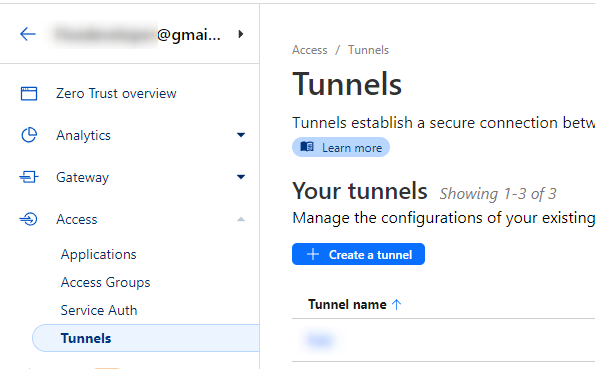Select Service Auth menu item
This screenshot has width=595, height=369.
tap(99, 310)
